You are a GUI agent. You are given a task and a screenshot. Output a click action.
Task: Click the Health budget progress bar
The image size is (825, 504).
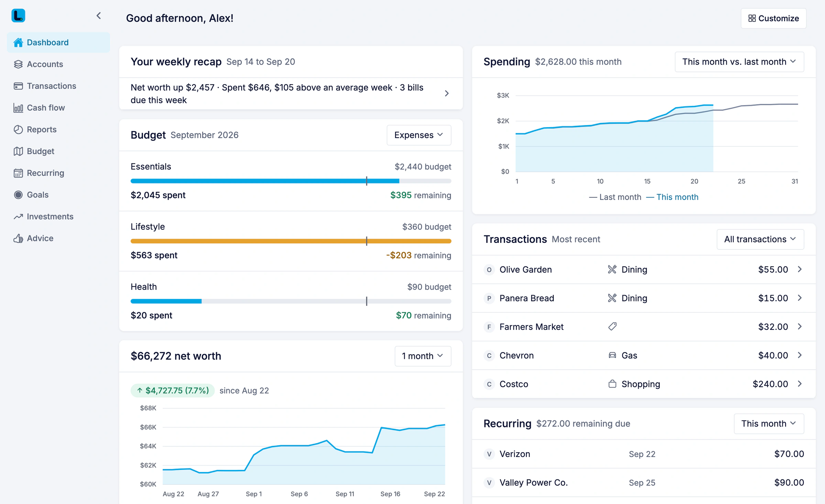pos(291,301)
